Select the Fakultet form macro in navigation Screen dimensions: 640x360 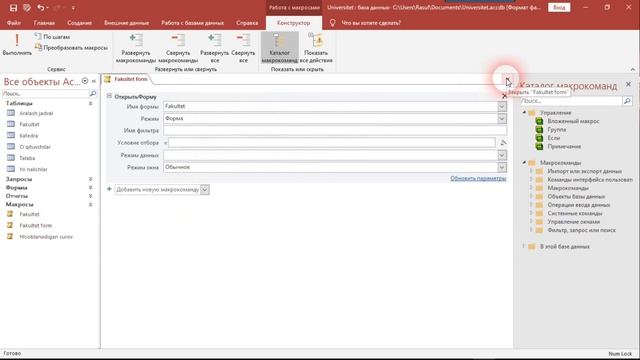[36, 225]
